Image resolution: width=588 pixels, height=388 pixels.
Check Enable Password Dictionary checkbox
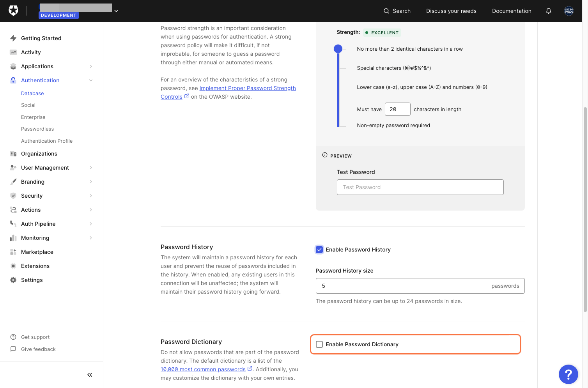tap(319, 344)
